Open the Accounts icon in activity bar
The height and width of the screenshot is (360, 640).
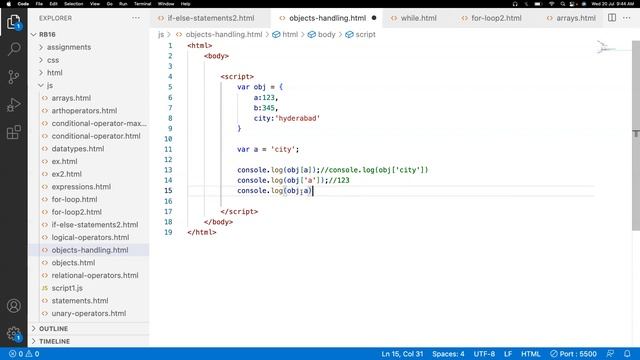tap(13, 306)
